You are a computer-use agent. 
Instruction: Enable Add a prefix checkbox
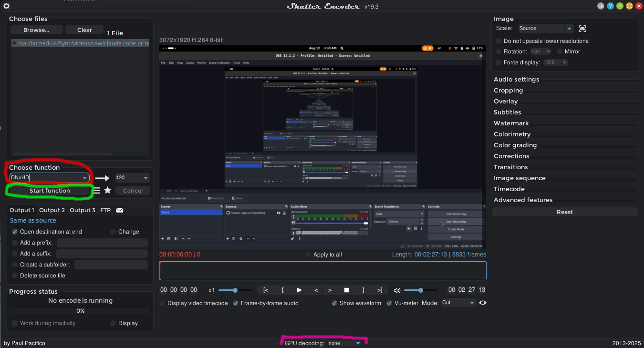coord(15,243)
